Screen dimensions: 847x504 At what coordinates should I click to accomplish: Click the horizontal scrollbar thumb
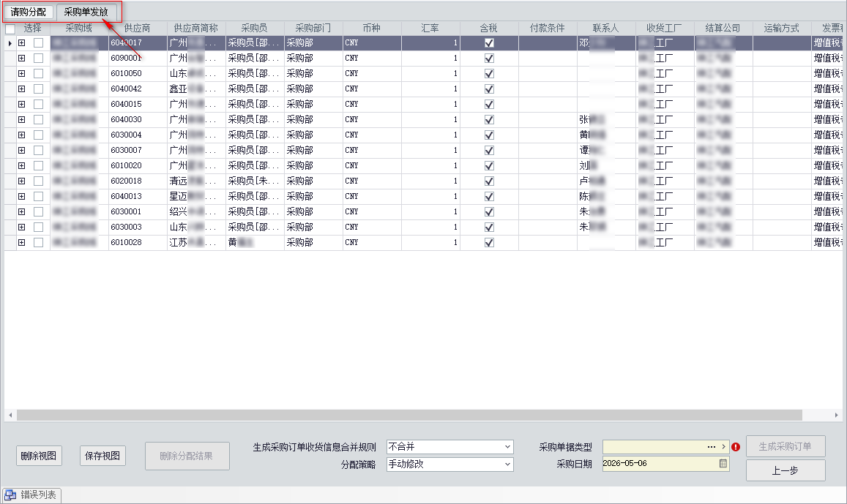[x=409, y=415]
